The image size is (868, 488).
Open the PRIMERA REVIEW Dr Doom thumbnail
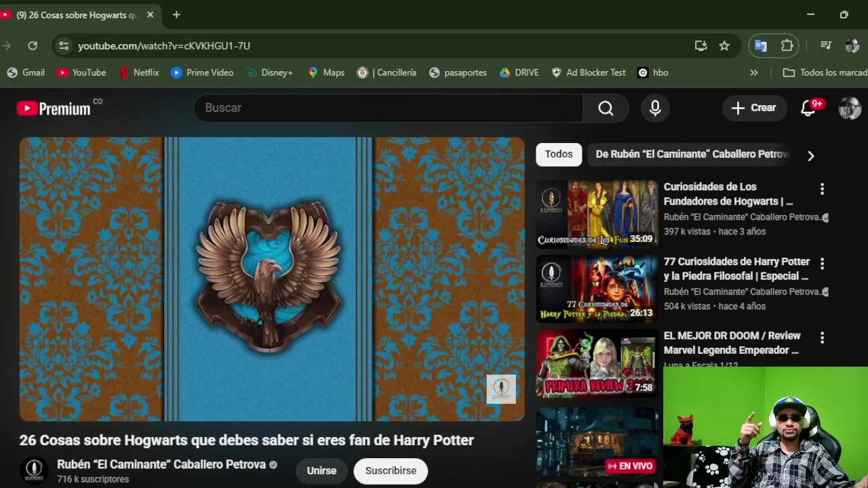click(597, 363)
